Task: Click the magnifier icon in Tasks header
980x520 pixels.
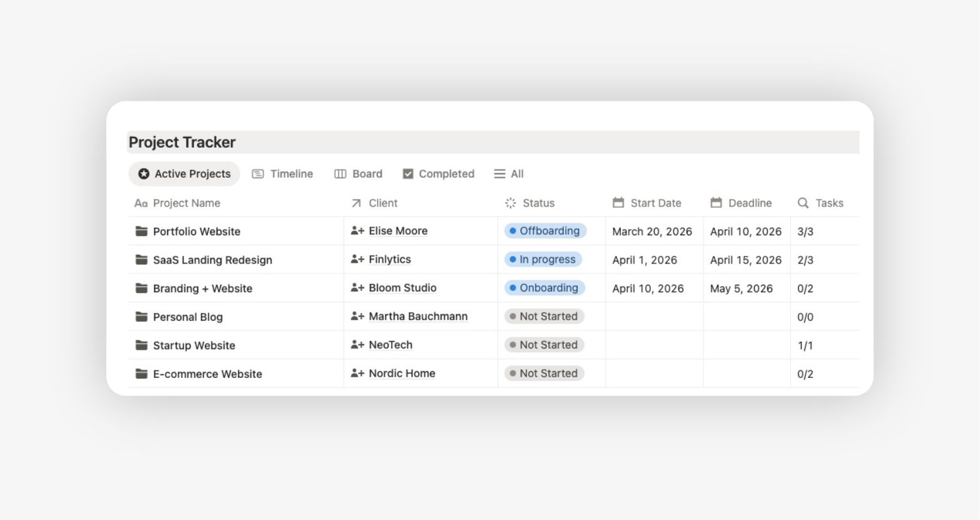Action: [803, 203]
